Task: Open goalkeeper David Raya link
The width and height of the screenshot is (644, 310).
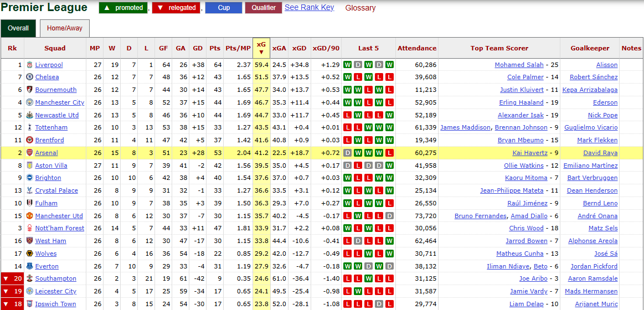Action: click(x=600, y=153)
